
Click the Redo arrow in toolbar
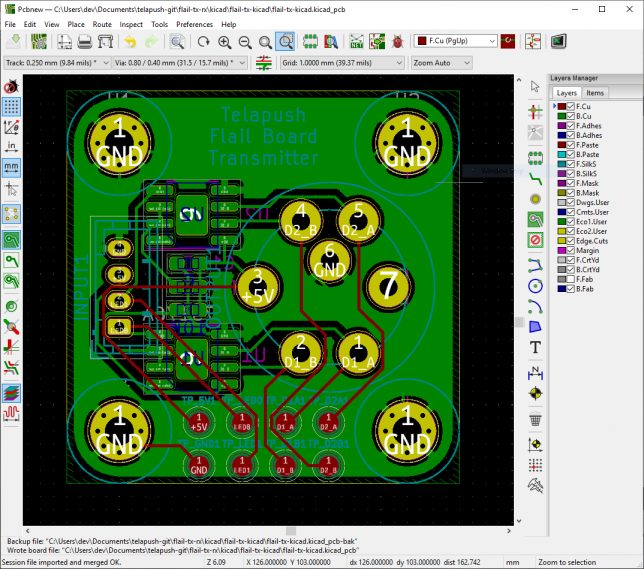pyautogui.click(x=152, y=41)
